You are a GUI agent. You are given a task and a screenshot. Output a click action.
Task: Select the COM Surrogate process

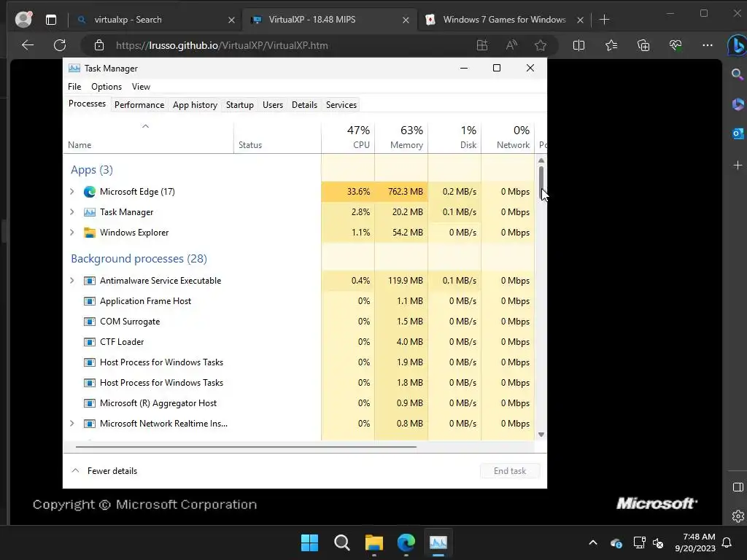298,322
